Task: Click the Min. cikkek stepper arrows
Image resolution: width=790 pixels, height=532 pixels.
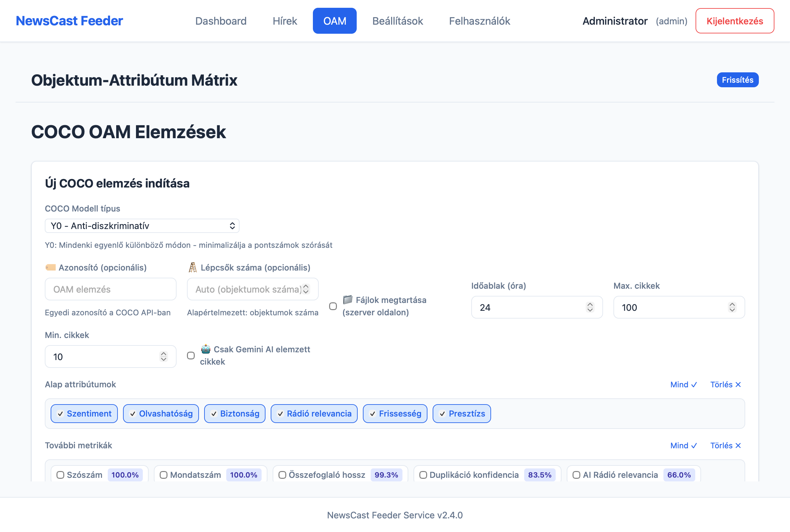Action: point(164,356)
